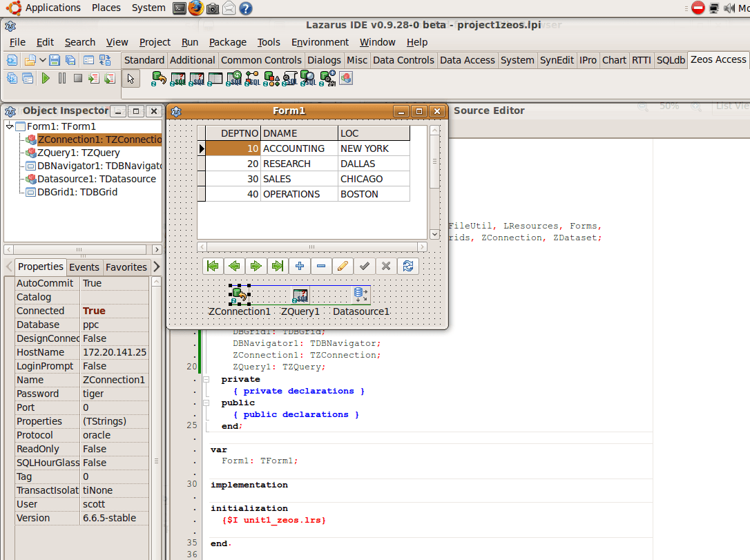Select DBNavigator1 in component tree
750x560 pixels.
99,166
